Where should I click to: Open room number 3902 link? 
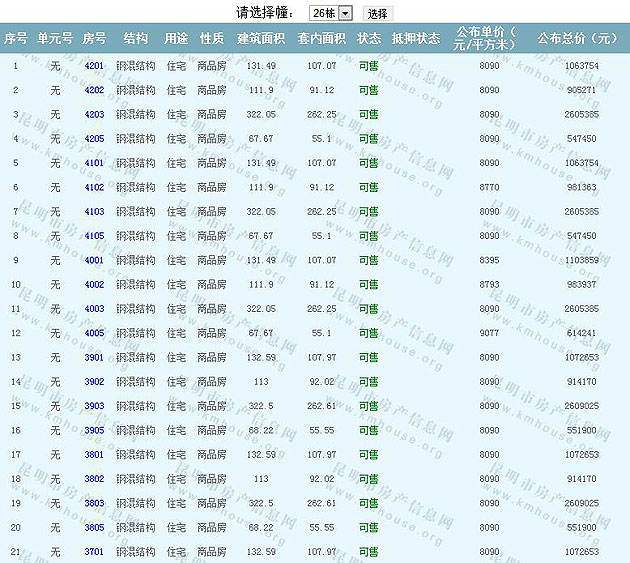pyautogui.click(x=94, y=382)
